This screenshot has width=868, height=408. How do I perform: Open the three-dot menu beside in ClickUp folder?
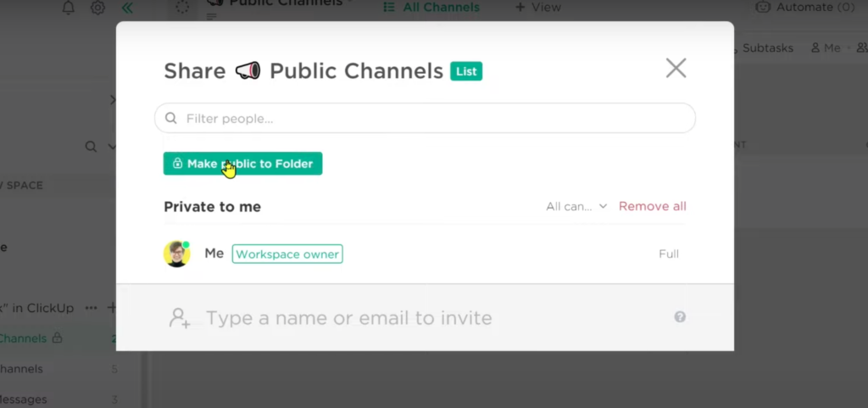pyautogui.click(x=92, y=308)
